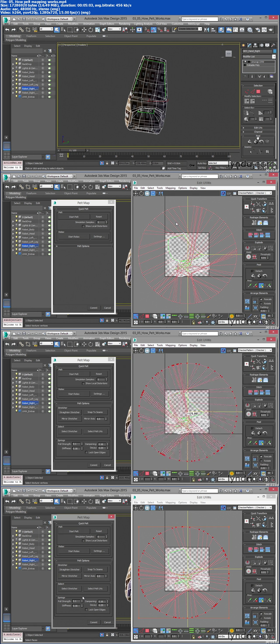Select Edge sub-object mode in Selection rollout
This screenshot has width=280, height=644.
[x=252, y=92]
